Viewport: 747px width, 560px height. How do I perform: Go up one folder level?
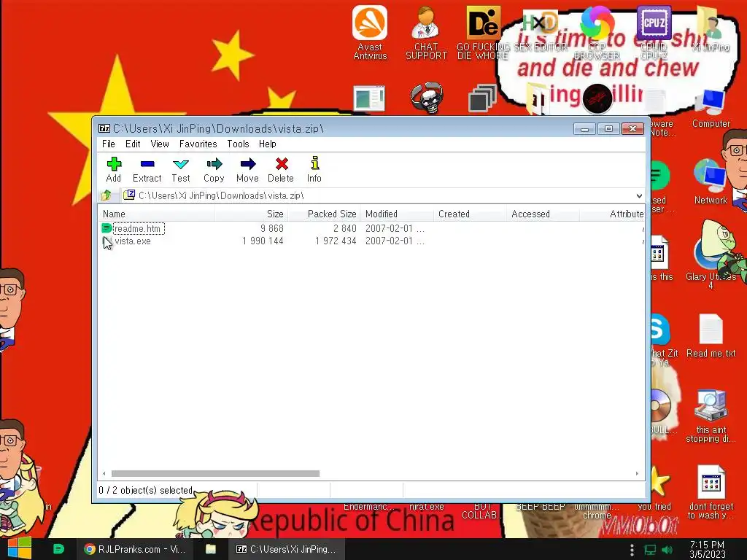point(107,195)
